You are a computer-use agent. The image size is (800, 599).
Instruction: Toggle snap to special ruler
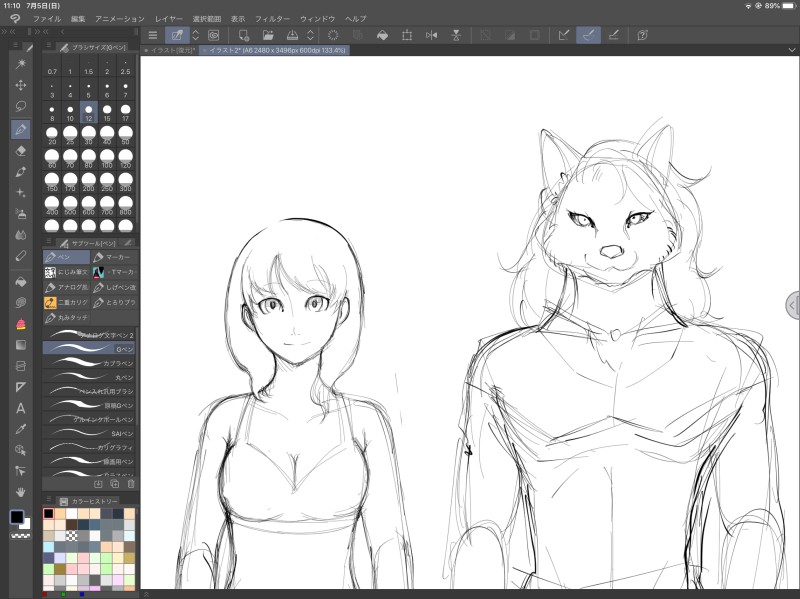pos(589,35)
